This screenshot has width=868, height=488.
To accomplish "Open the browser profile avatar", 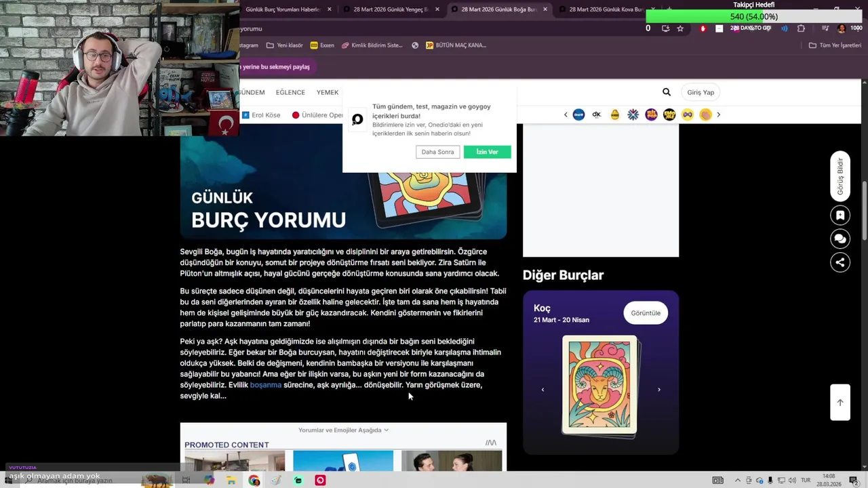I will coord(841,28).
